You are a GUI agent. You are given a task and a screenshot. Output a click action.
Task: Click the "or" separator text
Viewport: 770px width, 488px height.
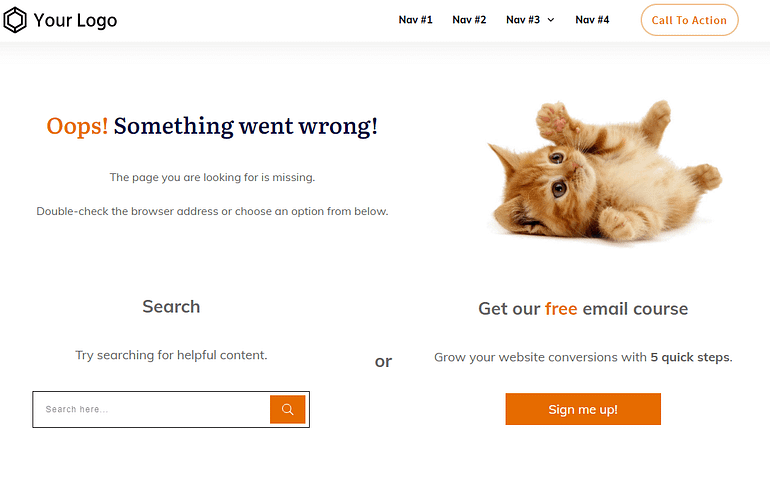[x=383, y=361]
